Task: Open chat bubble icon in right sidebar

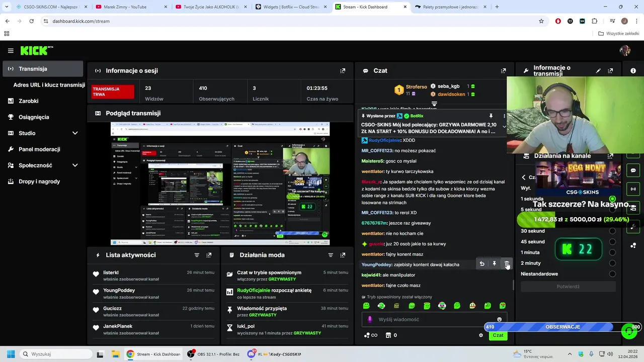Action: pos(633,170)
